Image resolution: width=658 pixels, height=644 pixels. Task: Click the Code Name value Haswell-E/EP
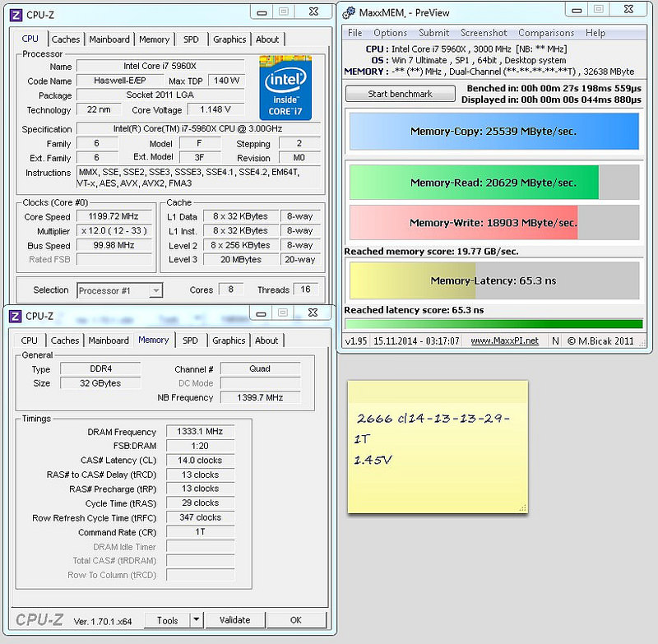tap(119, 81)
